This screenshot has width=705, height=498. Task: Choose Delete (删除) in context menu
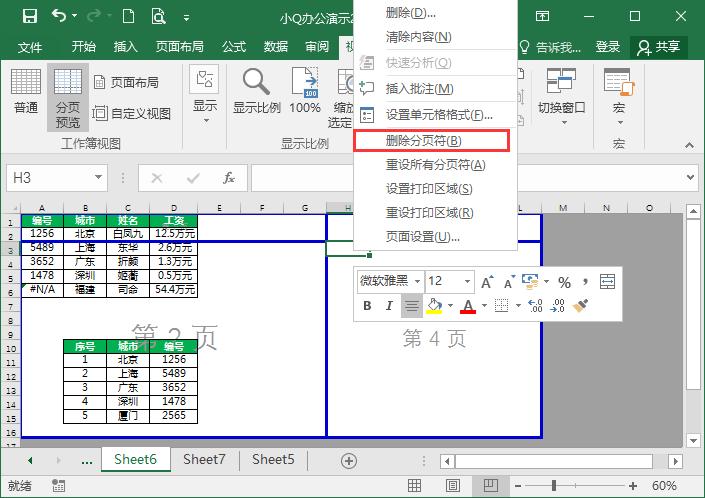(x=435, y=13)
